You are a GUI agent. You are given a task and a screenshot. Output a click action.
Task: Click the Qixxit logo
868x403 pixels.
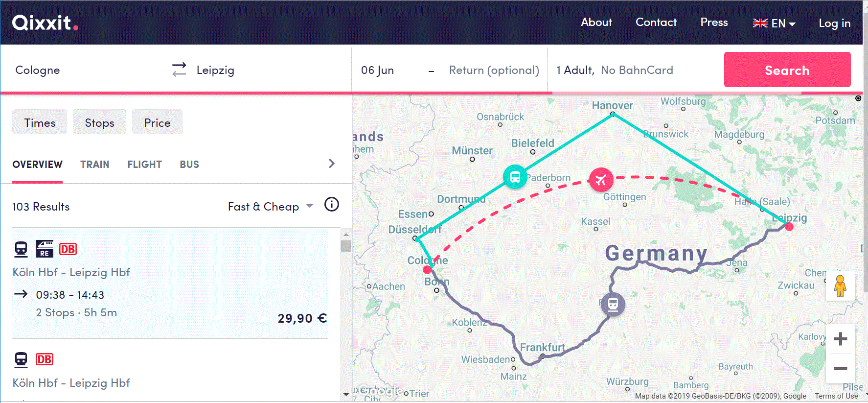[x=45, y=23]
